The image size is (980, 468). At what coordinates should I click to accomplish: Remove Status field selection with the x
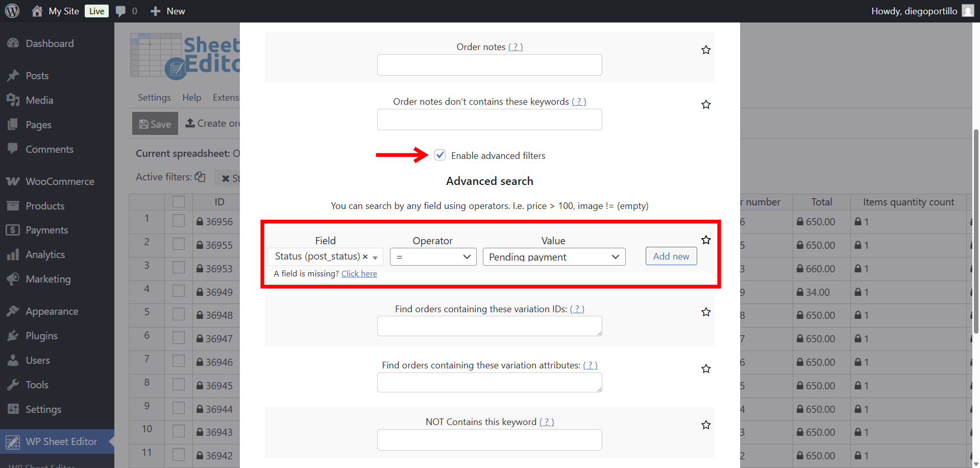click(x=365, y=257)
